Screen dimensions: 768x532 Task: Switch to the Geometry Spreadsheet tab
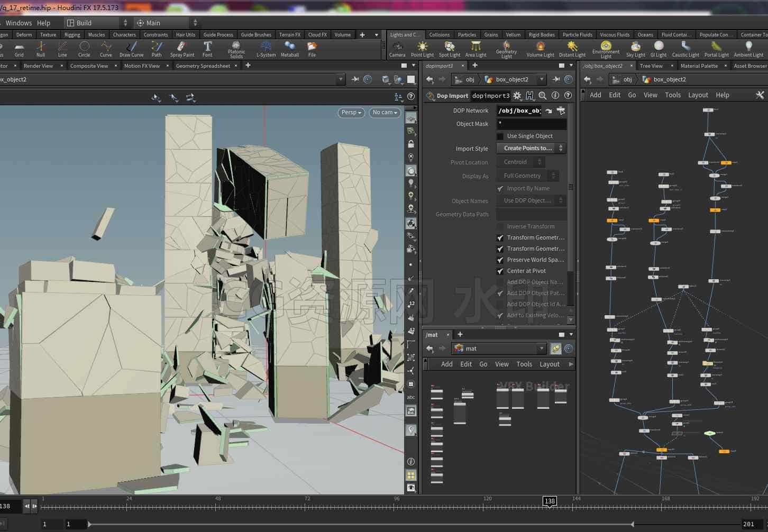pyautogui.click(x=203, y=66)
